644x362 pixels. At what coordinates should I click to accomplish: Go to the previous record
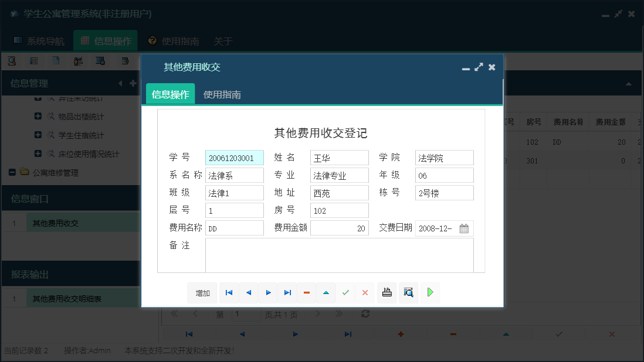pyautogui.click(x=249, y=292)
